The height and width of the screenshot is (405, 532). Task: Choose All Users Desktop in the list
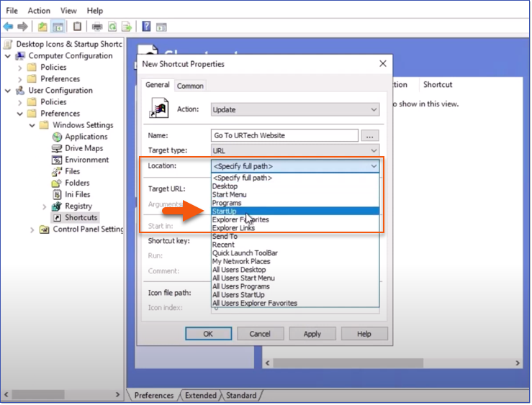tap(295, 270)
